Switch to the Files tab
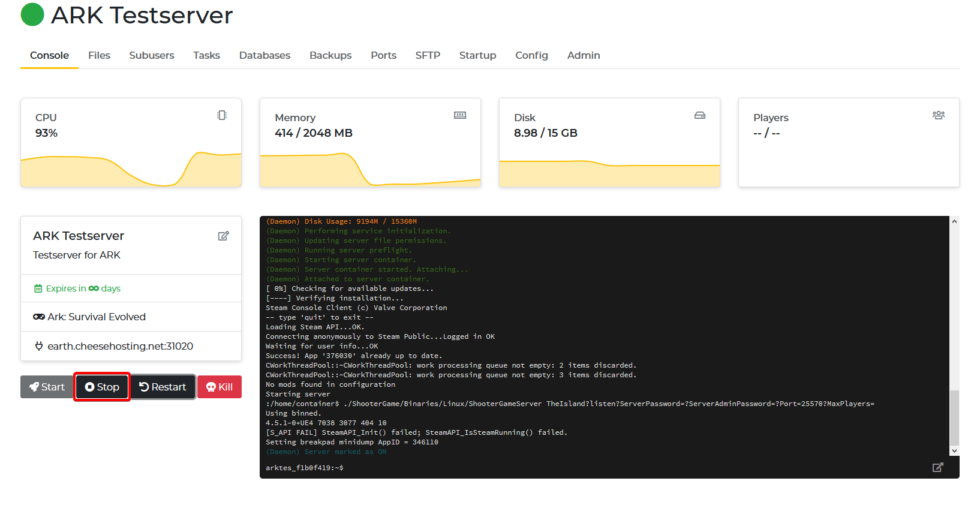The height and width of the screenshot is (511, 980). 99,55
